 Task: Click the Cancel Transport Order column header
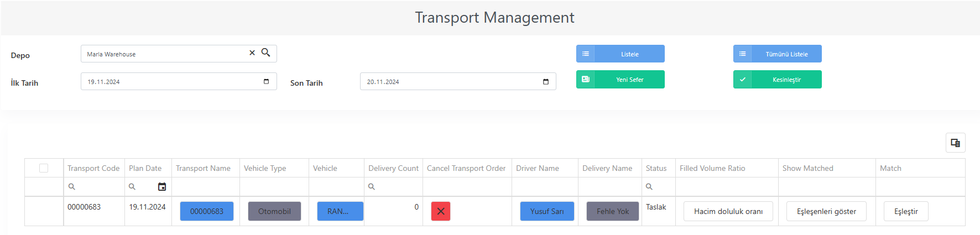point(466,168)
